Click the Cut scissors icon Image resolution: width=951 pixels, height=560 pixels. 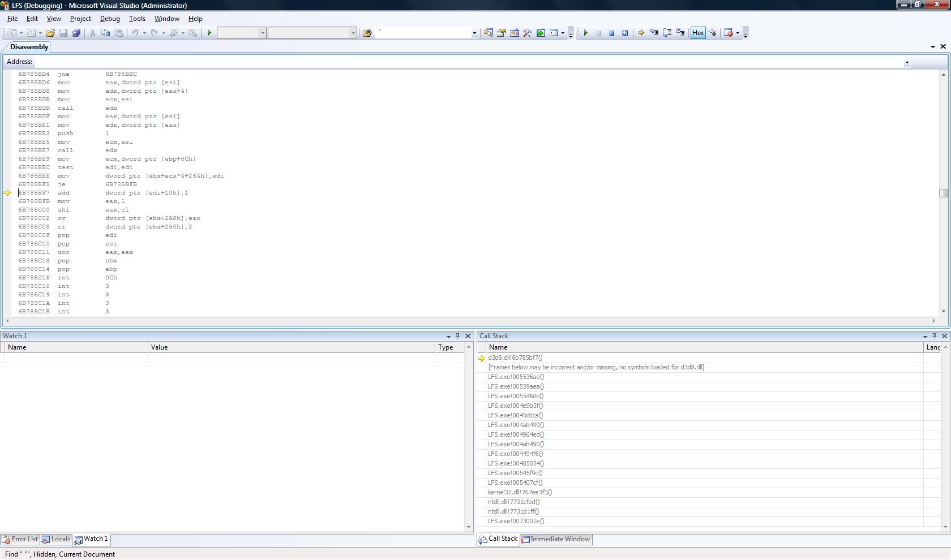92,33
